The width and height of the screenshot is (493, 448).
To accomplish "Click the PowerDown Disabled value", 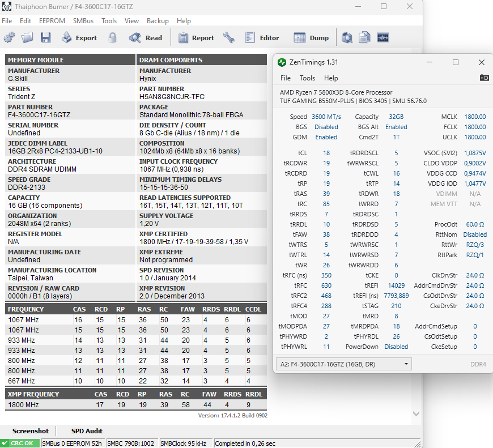I will (x=396, y=347).
